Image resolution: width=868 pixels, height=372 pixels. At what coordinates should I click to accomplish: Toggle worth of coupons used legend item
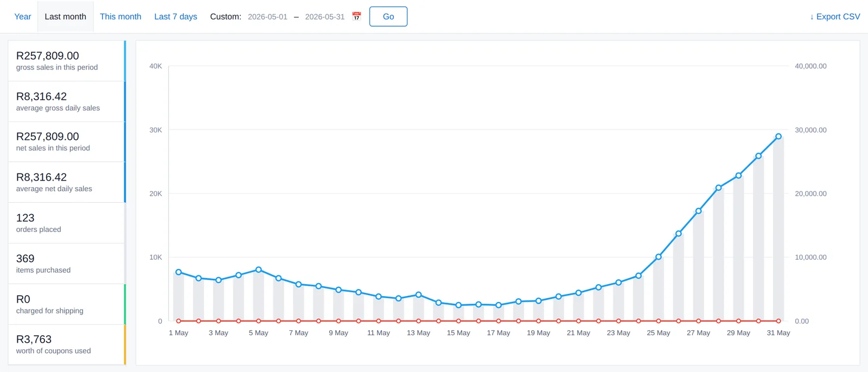pyautogui.click(x=67, y=344)
